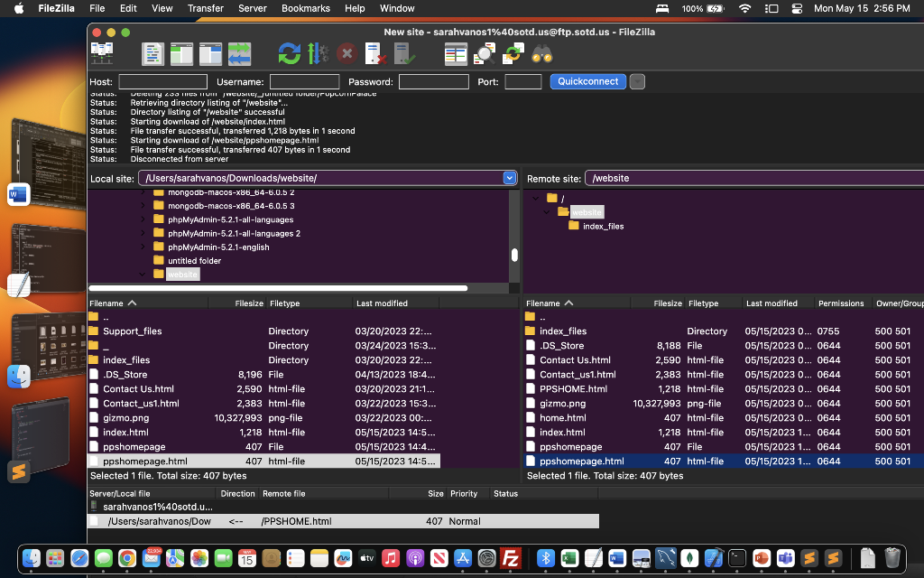Open the Bookmarks menu

[306, 8]
